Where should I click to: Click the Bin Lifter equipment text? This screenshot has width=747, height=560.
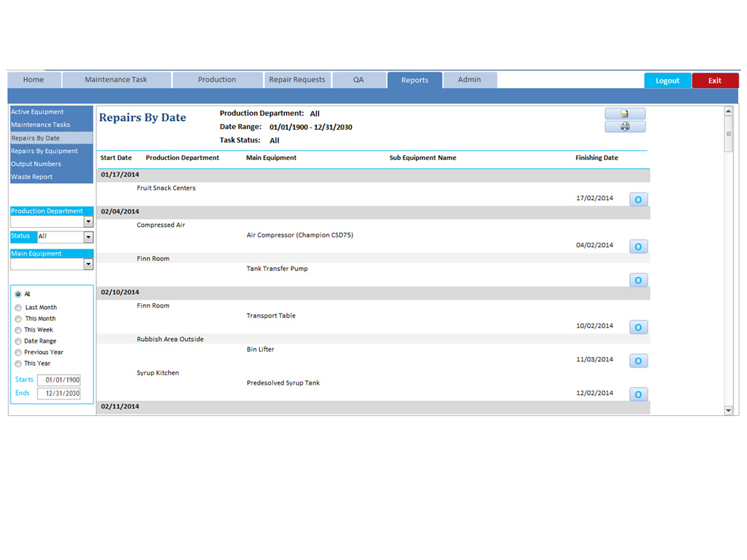click(x=261, y=349)
